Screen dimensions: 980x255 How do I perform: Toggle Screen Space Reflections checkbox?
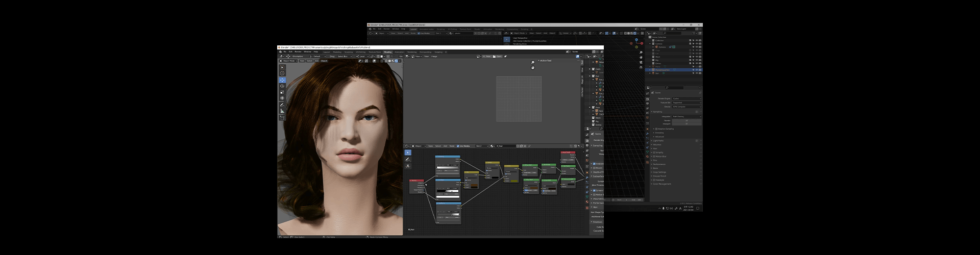(594, 190)
